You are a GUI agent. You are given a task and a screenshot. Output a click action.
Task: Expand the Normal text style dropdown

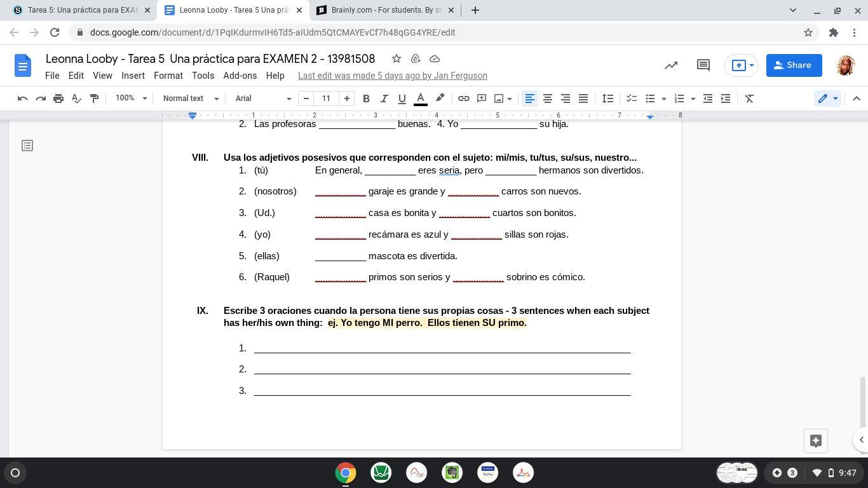(x=191, y=98)
